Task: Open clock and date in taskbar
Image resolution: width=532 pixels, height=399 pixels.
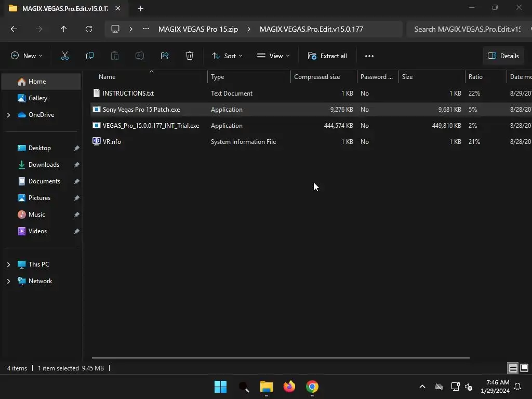Action: [x=495, y=387]
